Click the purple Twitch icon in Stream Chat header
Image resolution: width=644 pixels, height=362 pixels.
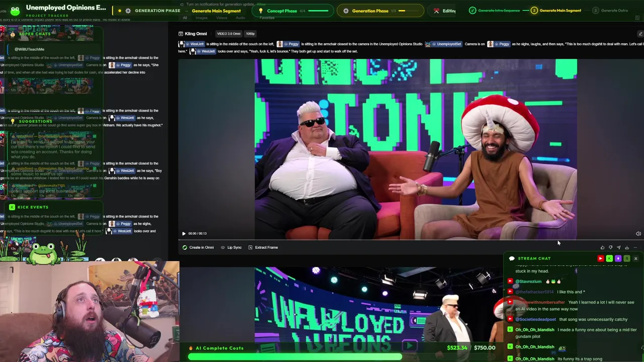pos(618,258)
